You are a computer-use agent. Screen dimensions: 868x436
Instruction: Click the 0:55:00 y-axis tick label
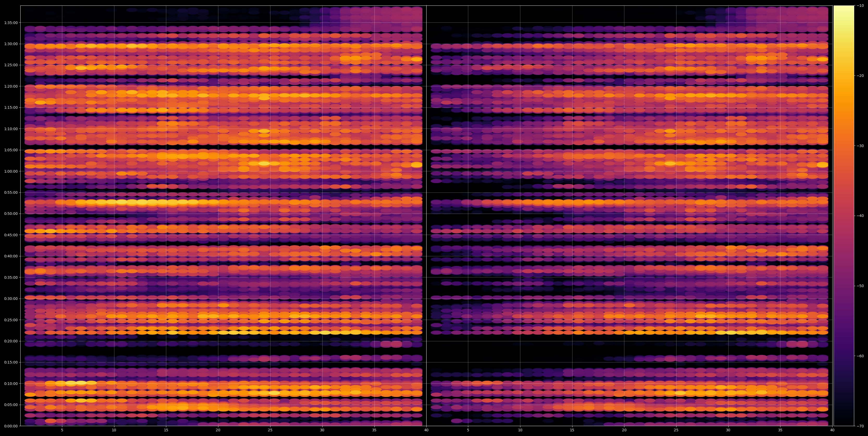(11, 192)
